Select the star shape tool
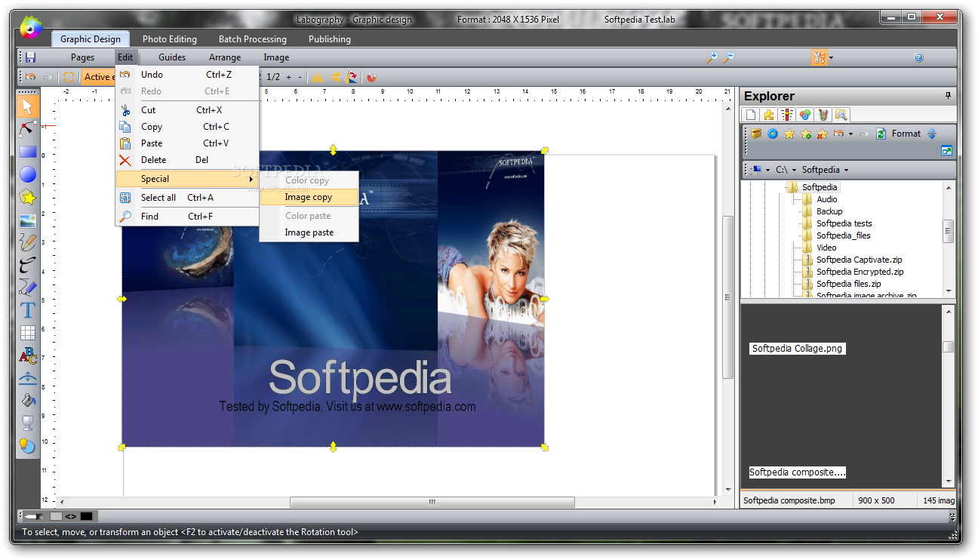The width and height of the screenshot is (978, 560). click(x=28, y=198)
